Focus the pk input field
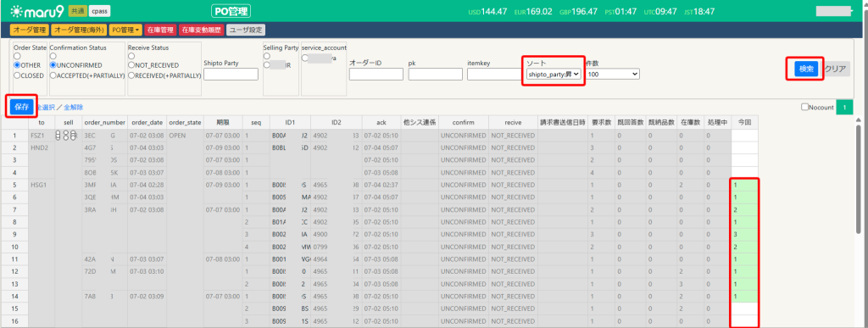The image size is (868, 328). coord(435,74)
